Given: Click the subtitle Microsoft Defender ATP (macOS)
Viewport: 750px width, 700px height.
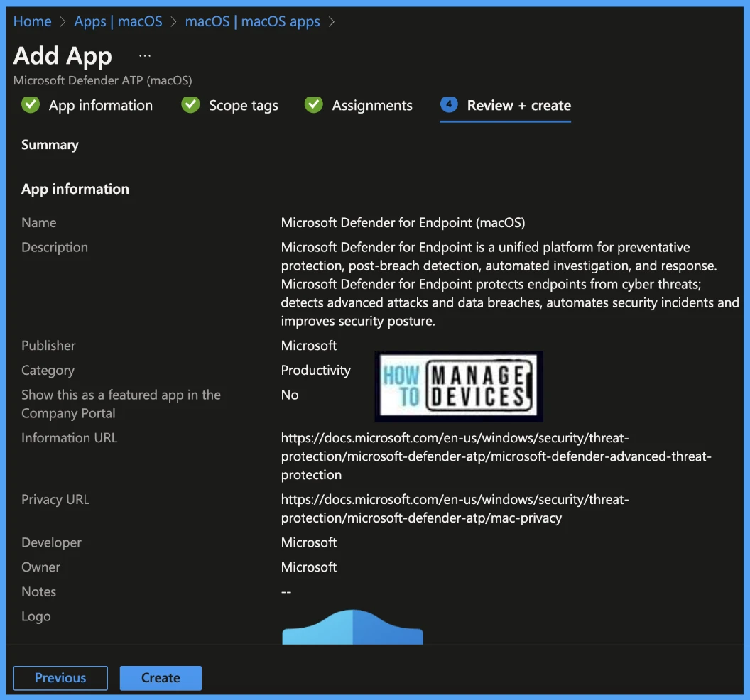Looking at the screenshot, I should click(x=102, y=80).
